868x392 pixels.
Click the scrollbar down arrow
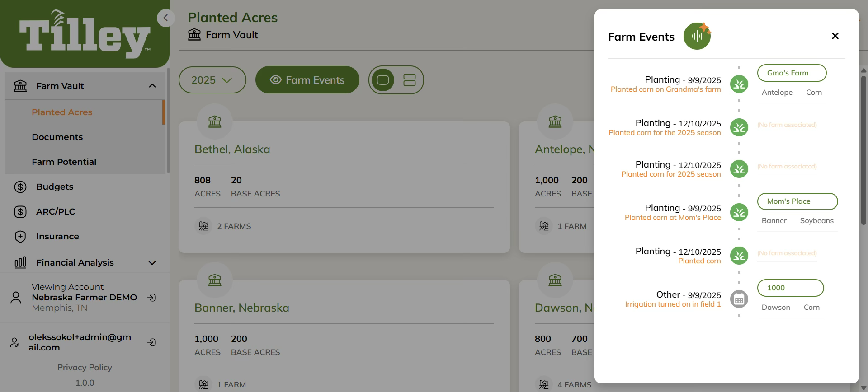863,388
